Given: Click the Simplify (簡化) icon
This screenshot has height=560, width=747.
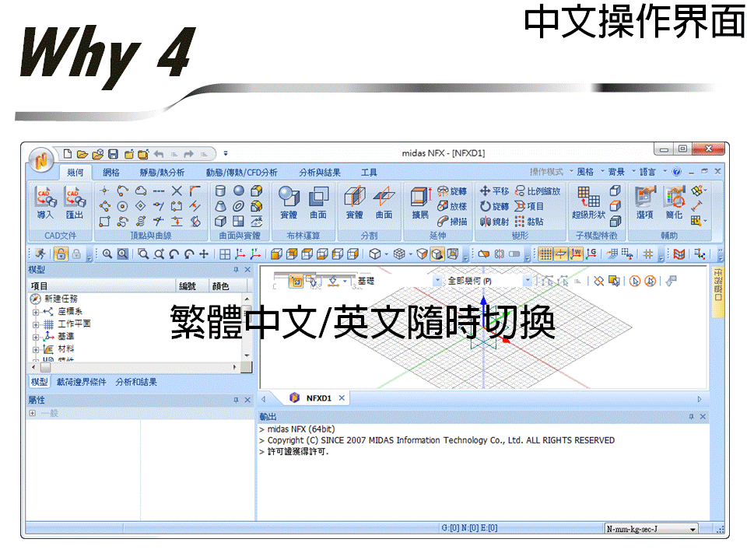Looking at the screenshot, I should (675, 202).
